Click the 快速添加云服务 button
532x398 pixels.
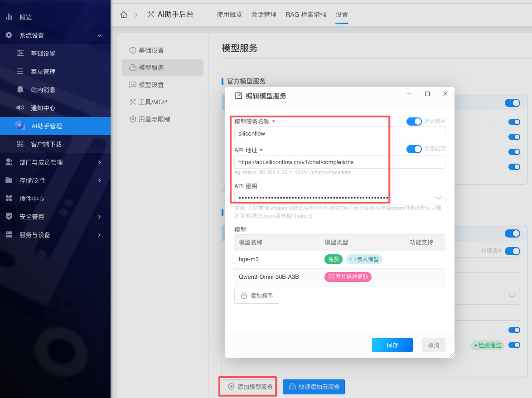coord(314,387)
